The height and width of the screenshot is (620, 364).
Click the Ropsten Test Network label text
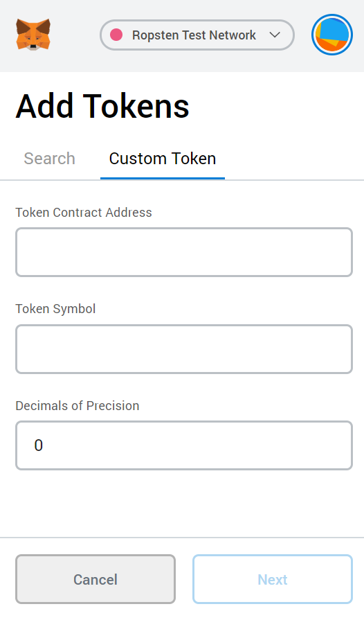point(194,35)
